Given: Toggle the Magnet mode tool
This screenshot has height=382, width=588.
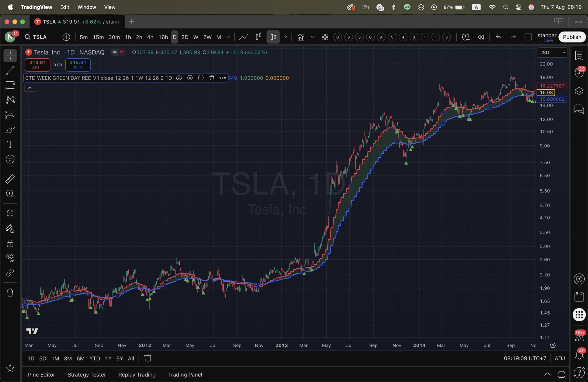Looking at the screenshot, I should coord(10,213).
